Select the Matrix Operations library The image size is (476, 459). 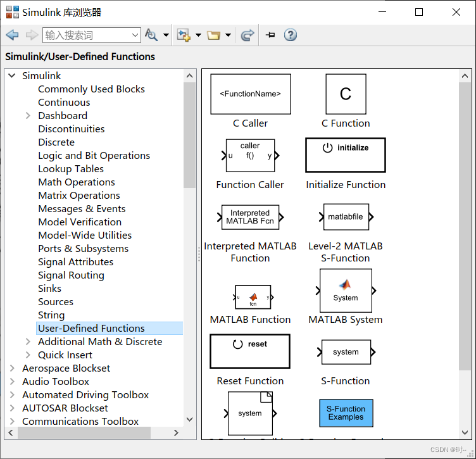(x=79, y=195)
